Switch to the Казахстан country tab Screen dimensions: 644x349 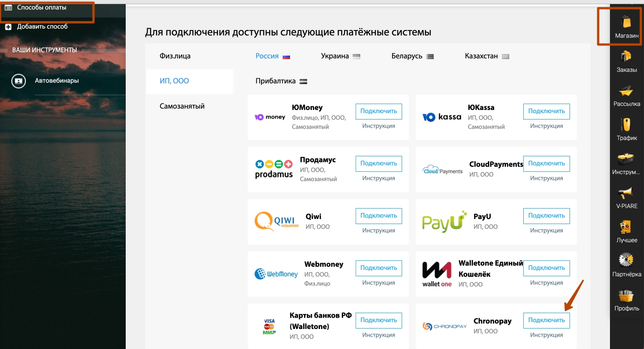point(481,56)
